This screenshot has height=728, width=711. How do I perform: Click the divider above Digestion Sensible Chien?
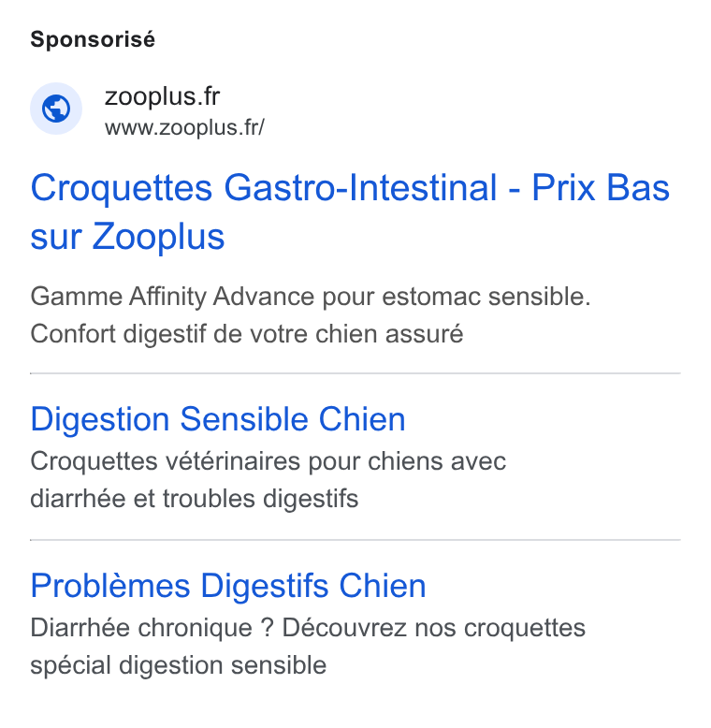355,372
